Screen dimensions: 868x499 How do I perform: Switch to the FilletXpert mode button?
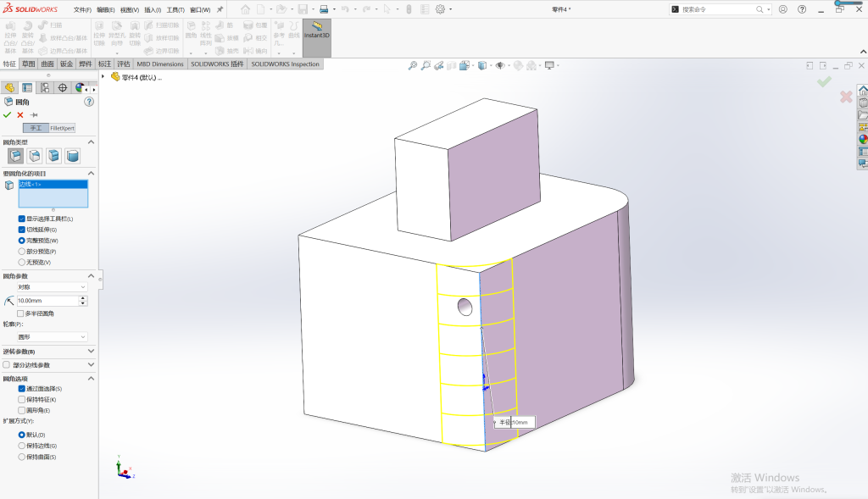point(62,128)
